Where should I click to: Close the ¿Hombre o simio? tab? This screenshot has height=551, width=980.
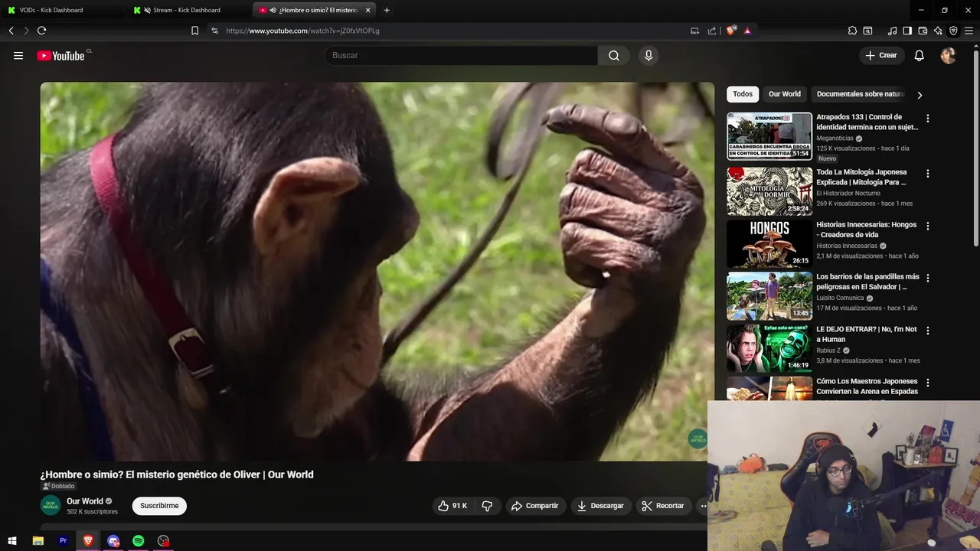[368, 10]
